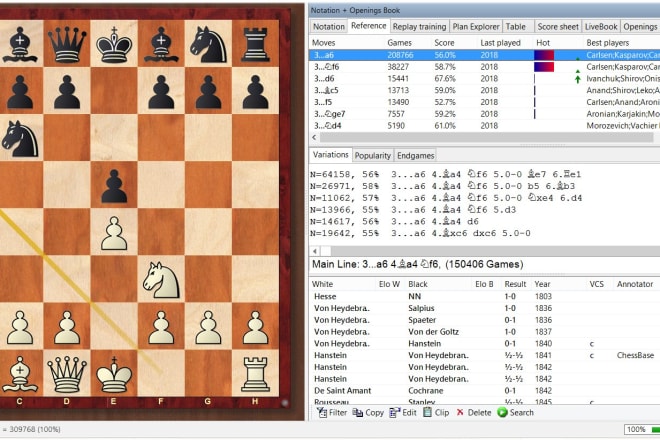This screenshot has height=440, width=660.
Task: Select the white rook on the H file
Action: coord(255,374)
